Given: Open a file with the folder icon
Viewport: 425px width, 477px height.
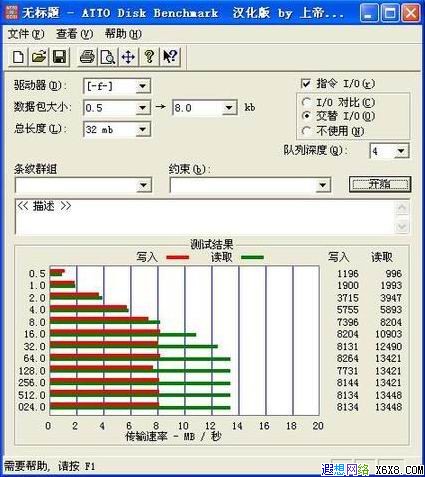Looking at the screenshot, I should point(39,57).
